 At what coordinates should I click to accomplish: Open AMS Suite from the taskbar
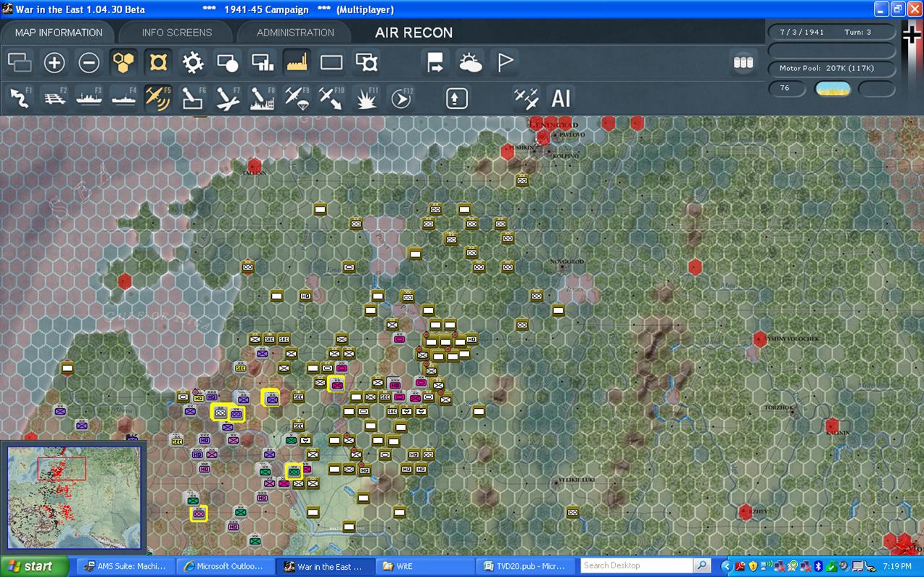coord(126,567)
